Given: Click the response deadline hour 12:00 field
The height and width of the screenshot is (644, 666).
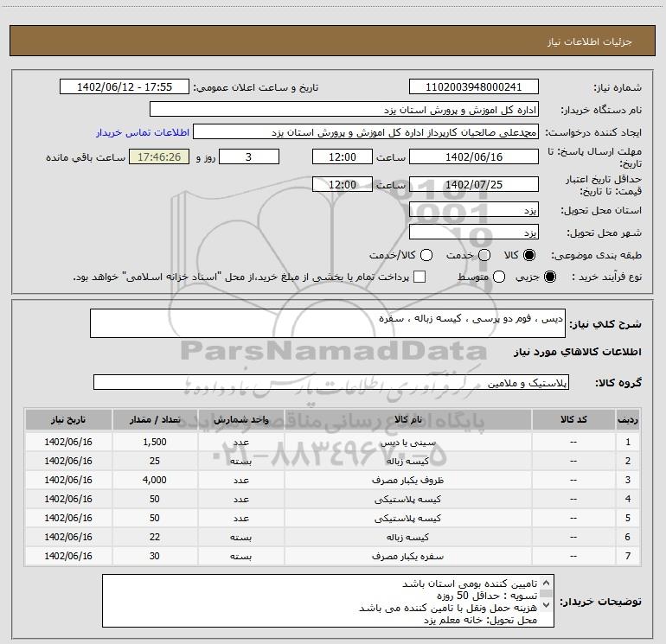Looking at the screenshot, I should 343,156.
